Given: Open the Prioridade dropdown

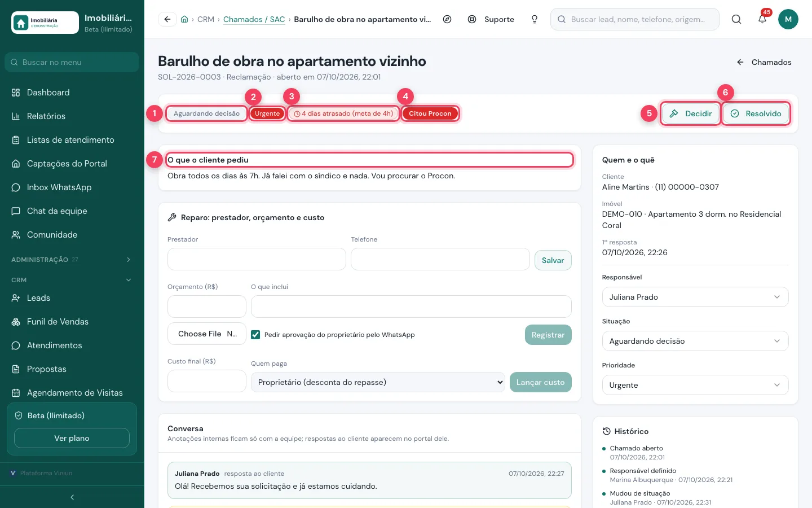Looking at the screenshot, I should (695, 385).
